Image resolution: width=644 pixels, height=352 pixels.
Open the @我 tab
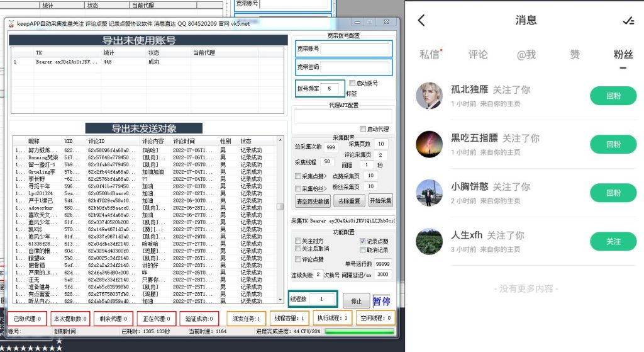tap(526, 54)
